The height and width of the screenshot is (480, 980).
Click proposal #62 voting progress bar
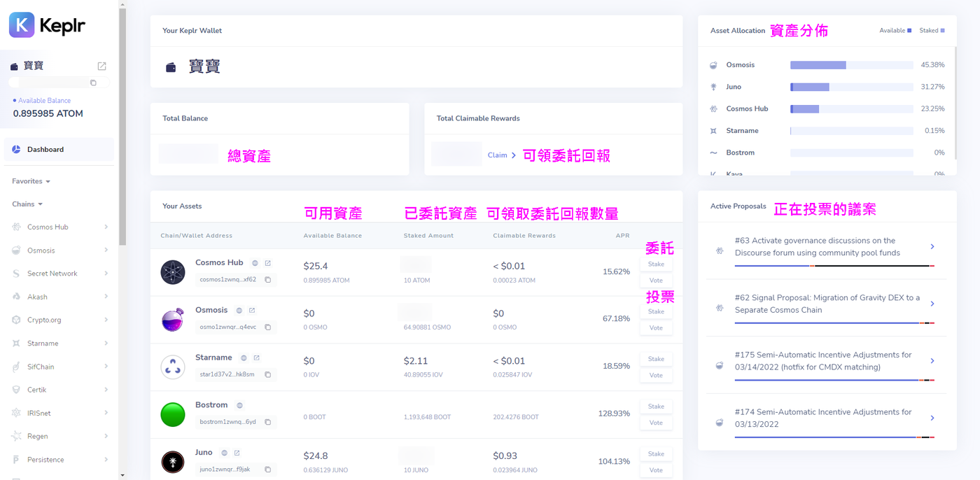(834, 323)
